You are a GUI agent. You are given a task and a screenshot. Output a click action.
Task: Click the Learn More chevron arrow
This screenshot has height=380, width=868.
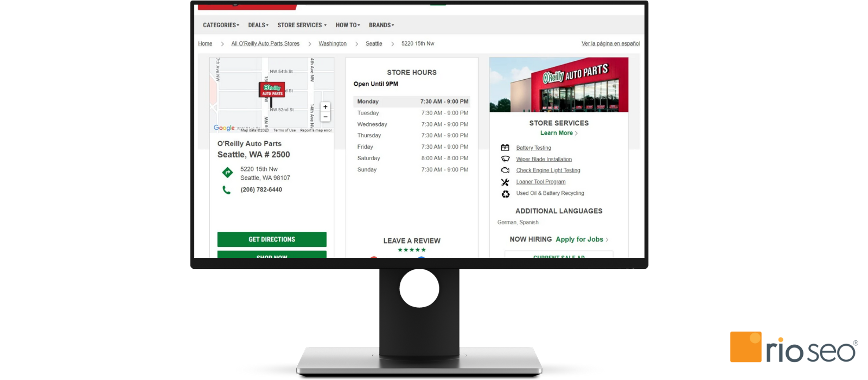pyautogui.click(x=576, y=134)
